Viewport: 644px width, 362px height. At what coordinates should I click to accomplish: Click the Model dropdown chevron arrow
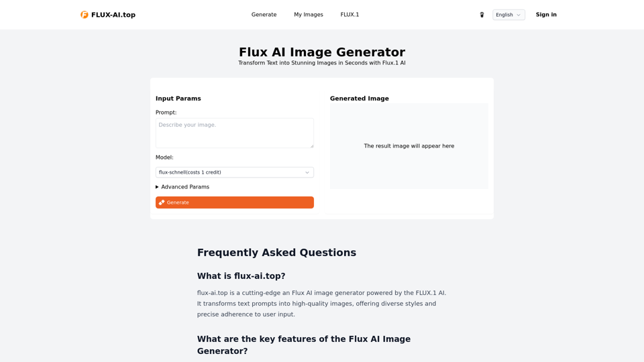307,172
